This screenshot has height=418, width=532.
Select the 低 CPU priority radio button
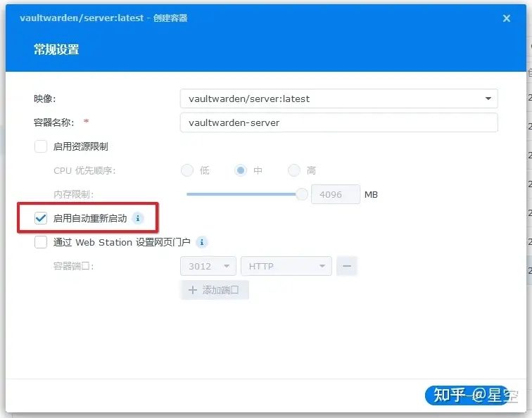187,170
